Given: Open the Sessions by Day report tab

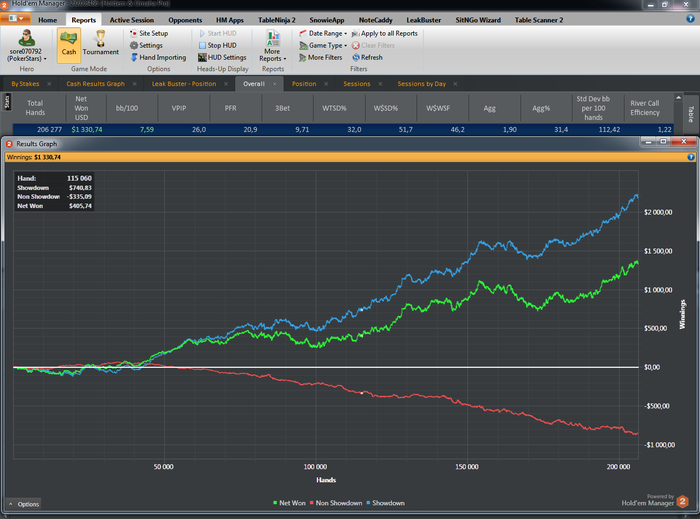Looking at the screenshot, I should (x=421, y=84).
